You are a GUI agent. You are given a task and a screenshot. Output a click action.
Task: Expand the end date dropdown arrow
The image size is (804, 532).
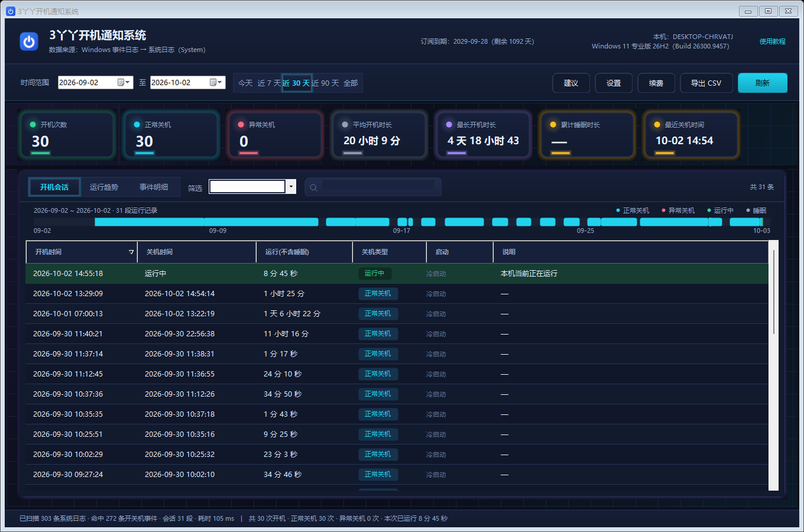[221, 82]
